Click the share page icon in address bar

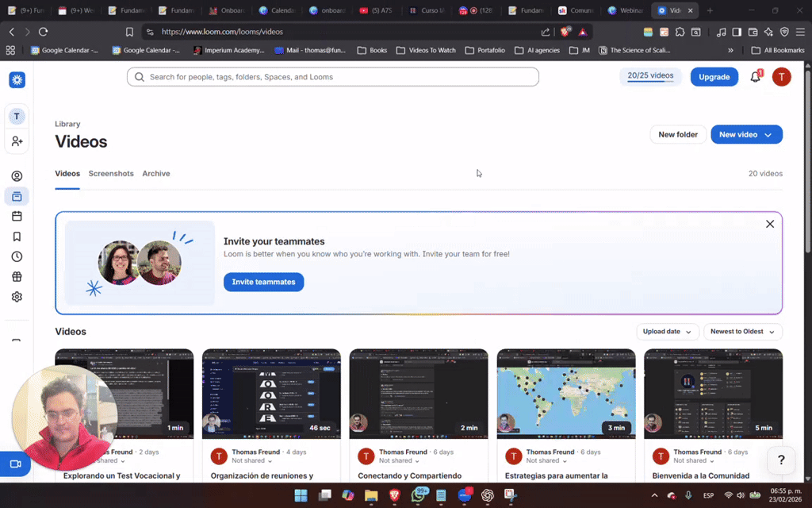546,32
